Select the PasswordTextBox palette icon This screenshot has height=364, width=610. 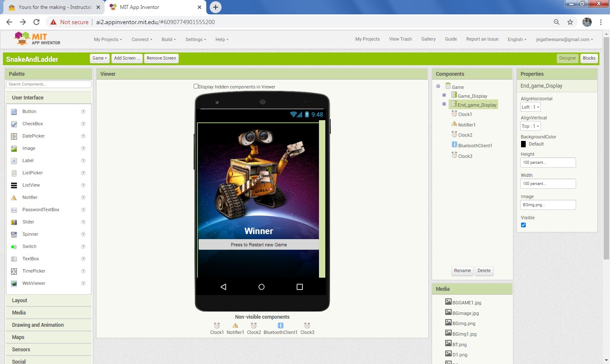pos(14,210)
